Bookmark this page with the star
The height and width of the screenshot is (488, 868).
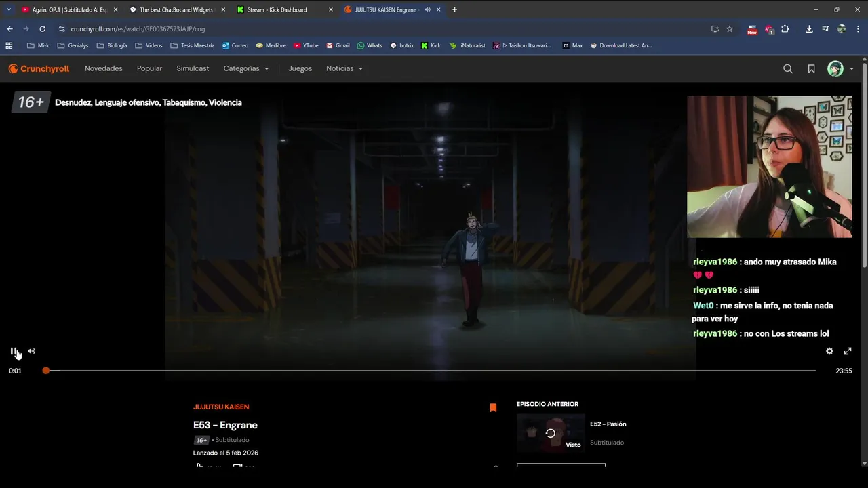click(x=730, y=28)
